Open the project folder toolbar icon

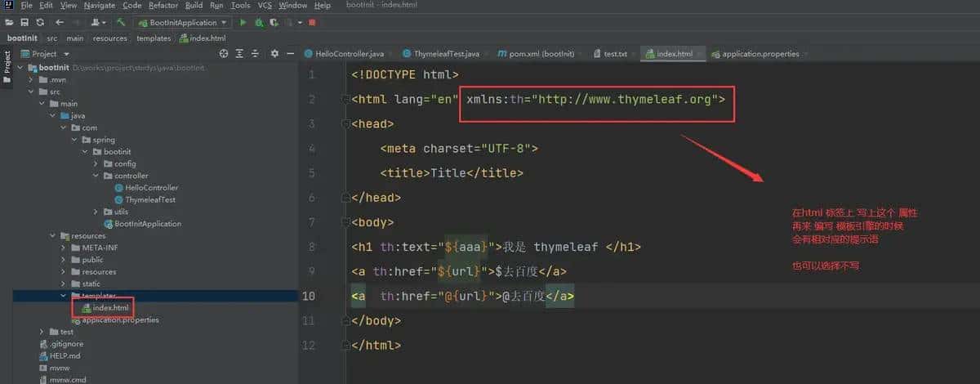tap(8, 22)
